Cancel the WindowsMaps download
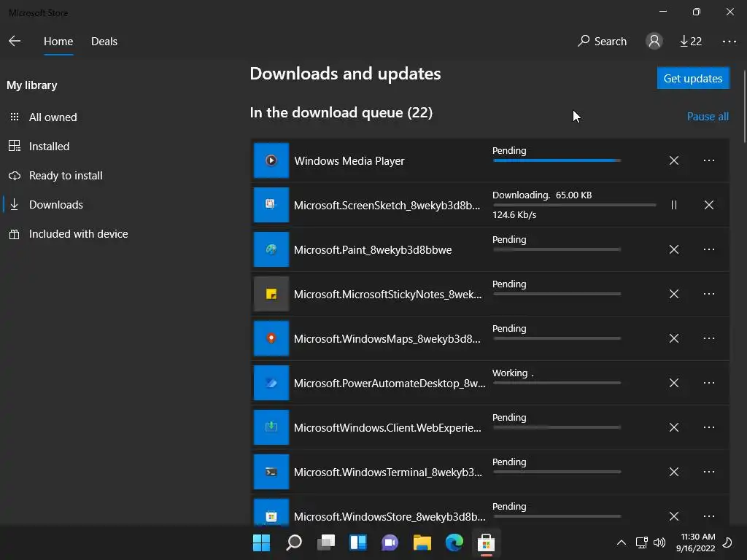The height and width of the screenshot is (560, 747). pos(673,338)
